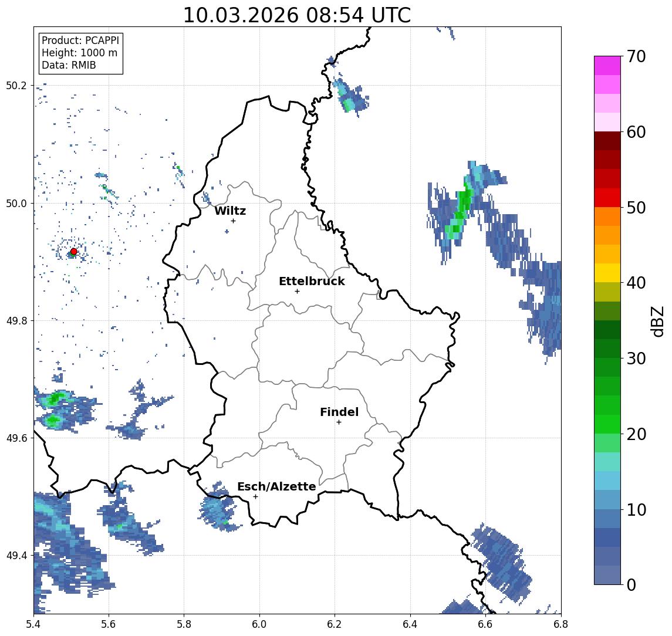Screen dimensions: 672x636
Task: Click the 10 label on the colorbar
Action: (x=636, y=509)
